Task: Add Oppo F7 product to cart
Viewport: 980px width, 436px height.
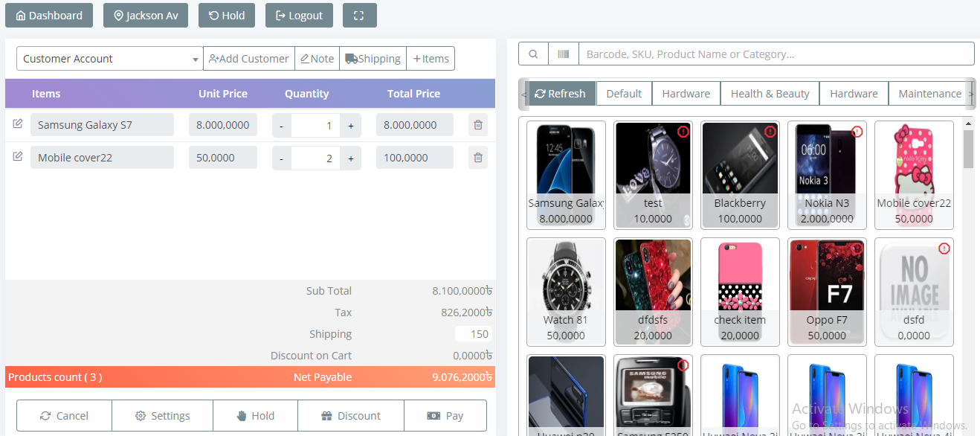Action: [x=826, y=292]
